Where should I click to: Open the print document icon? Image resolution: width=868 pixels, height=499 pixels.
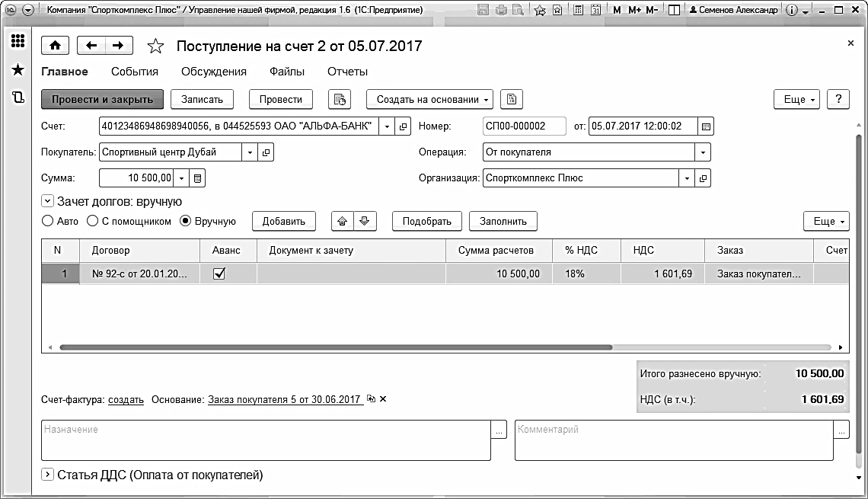click(x=512, y=100)
